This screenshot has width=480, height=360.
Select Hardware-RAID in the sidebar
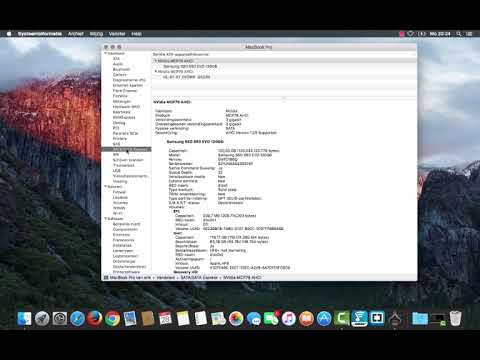click(126, 107)
